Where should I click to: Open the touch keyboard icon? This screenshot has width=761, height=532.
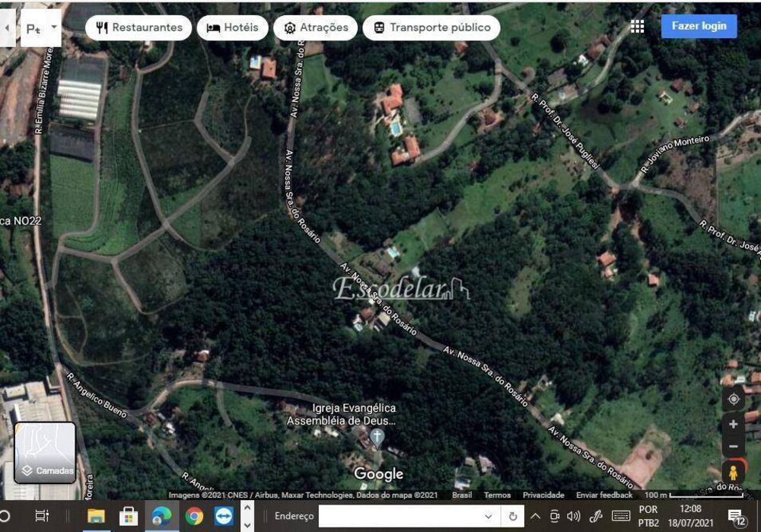tap(621, 516)
